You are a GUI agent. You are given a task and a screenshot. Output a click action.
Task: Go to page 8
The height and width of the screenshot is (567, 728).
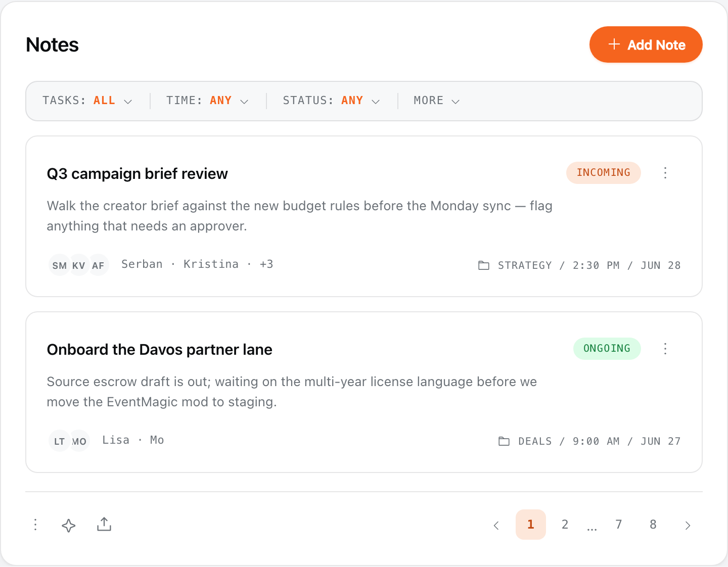pyautogui.click(x=653, y=525)
